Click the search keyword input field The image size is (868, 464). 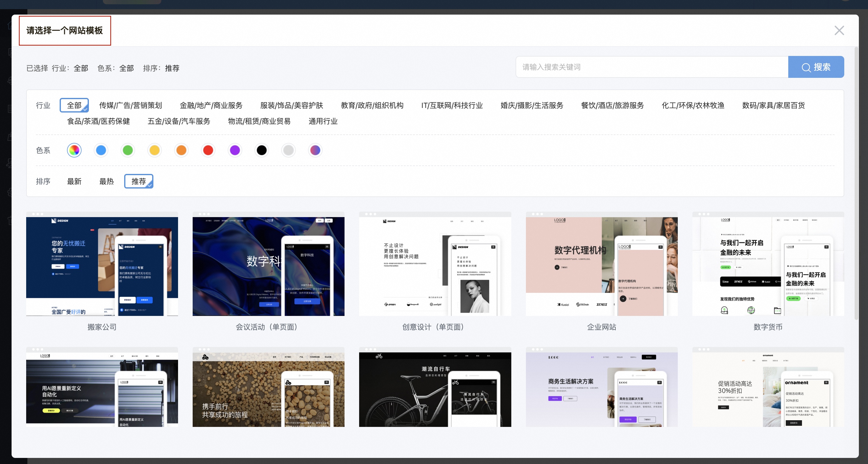pyautogui.click(x=652, y=67)
